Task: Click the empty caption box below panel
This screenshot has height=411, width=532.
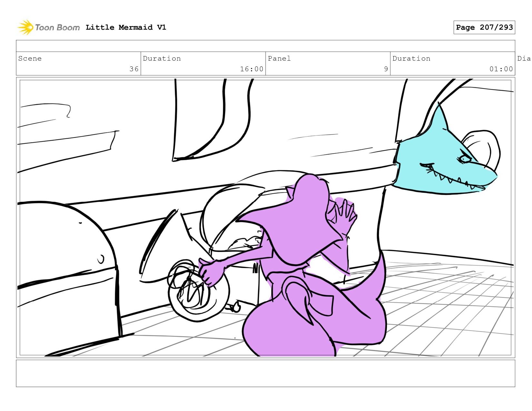Action: (x=265, y=373)
